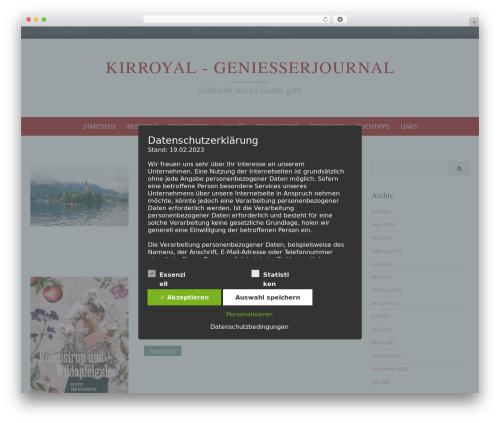This screenshot has height=423, width=500.
Task: Accept cookies with the green Akzeptieren button
Action: click(184, 297)
